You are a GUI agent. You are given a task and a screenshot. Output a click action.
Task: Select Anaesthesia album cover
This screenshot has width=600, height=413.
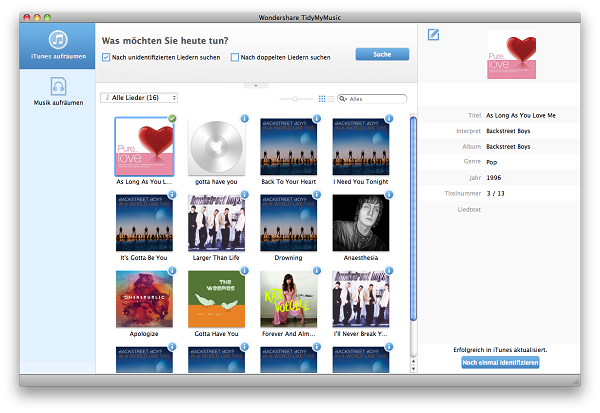[x=361, y=223]
